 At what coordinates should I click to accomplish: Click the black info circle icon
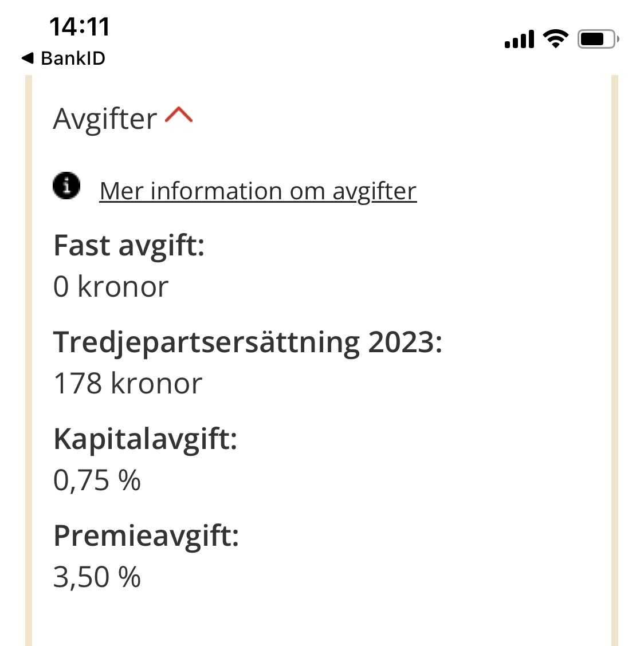[x=66, y=186]
